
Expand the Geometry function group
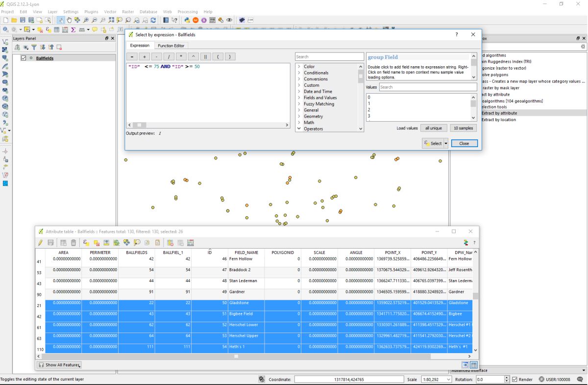(299, 116)
